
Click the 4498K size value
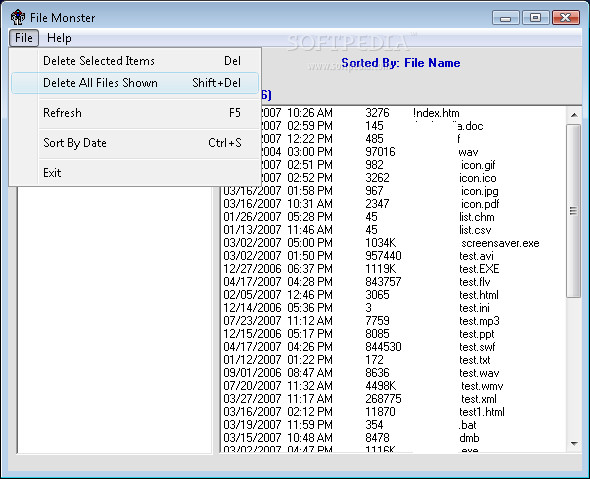click(x=381, y=386)
